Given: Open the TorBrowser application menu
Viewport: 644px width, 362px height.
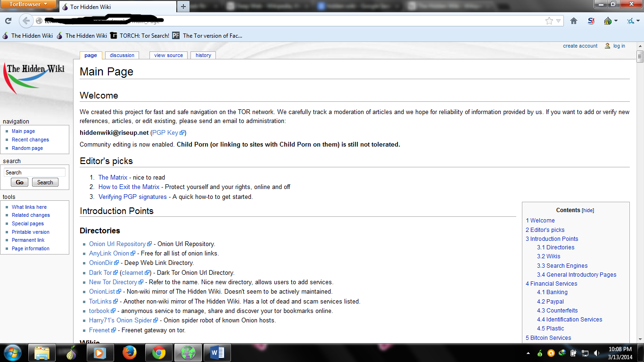Looking at the screenshot, I should 29,4.
